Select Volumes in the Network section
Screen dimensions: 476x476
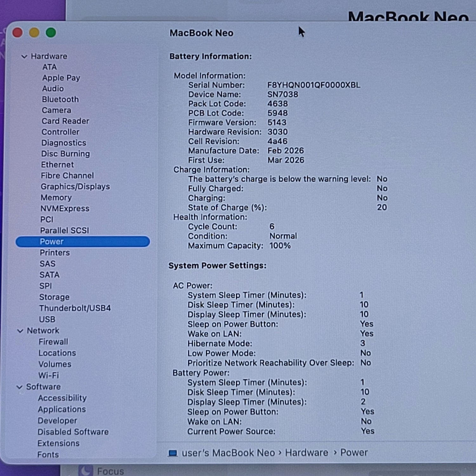pos(55,364)
